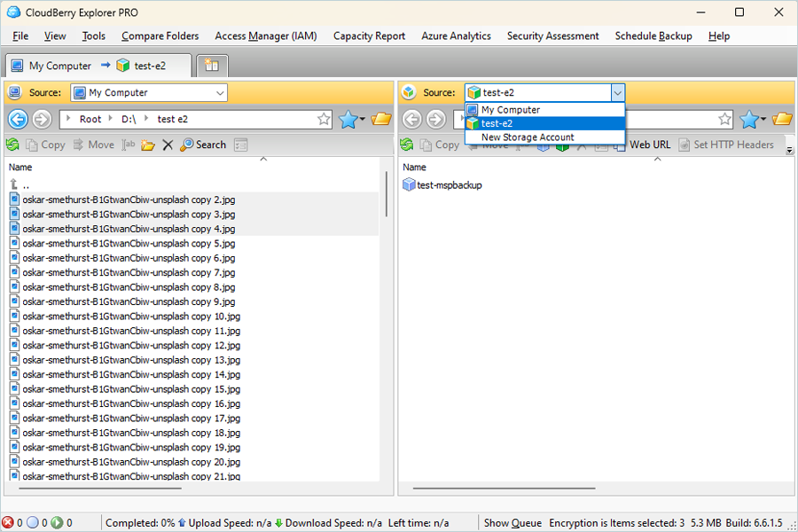Click Show Queue in status bar
This screenshot has height=532, width=798.
pos(512,523)
